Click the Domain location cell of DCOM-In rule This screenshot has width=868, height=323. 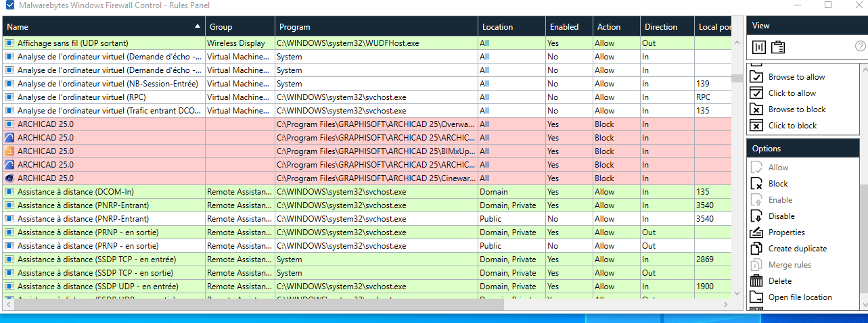click(511, 192)
